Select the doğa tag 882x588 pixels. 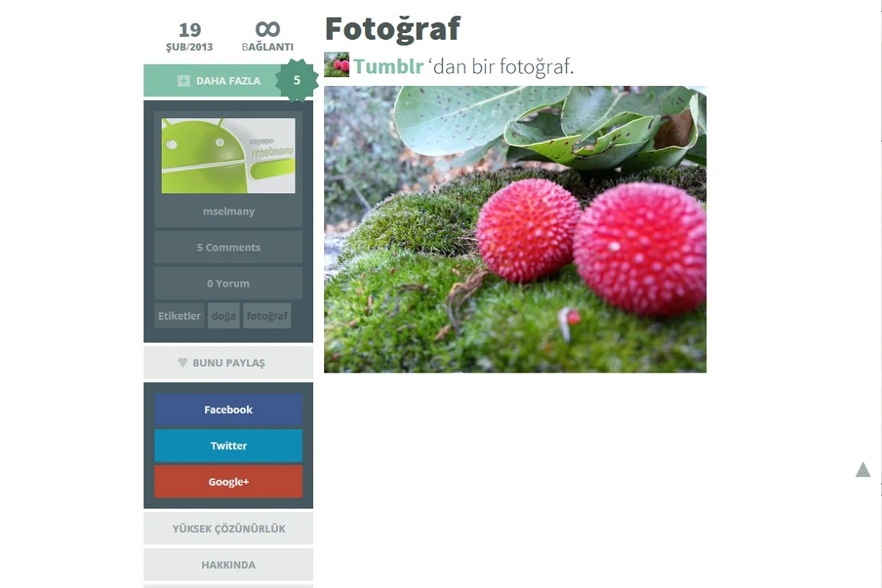[223, 315]
